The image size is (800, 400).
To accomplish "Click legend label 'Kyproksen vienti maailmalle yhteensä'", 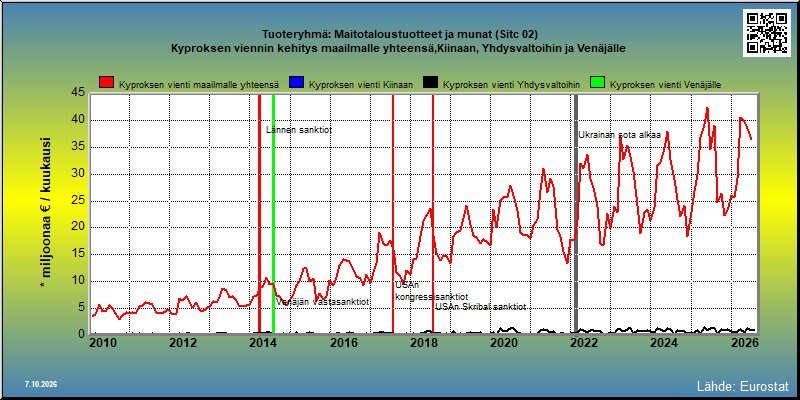I will [x=198, y=85].
